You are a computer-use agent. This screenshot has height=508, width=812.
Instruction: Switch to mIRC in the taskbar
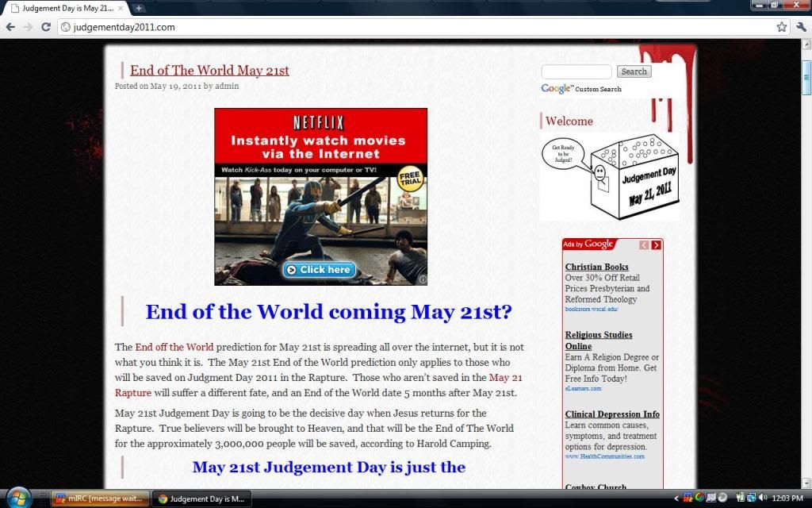pos(98,498)
